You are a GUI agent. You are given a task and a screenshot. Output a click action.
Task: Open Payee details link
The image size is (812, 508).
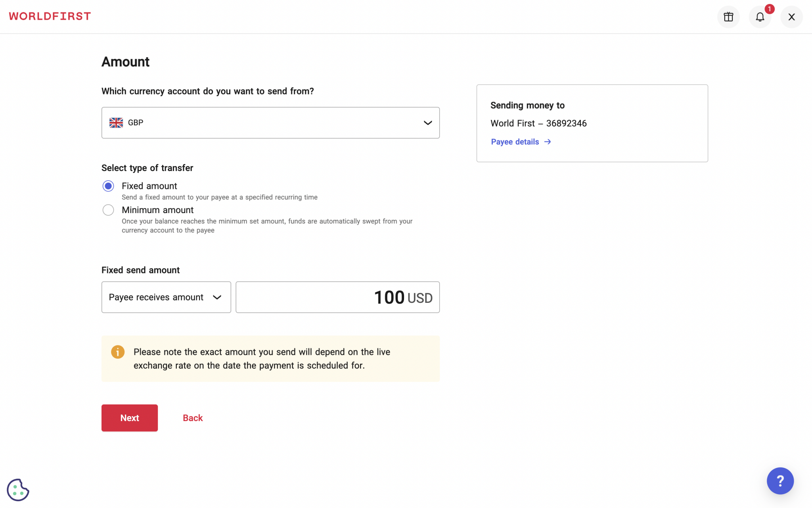click(515, 142)
